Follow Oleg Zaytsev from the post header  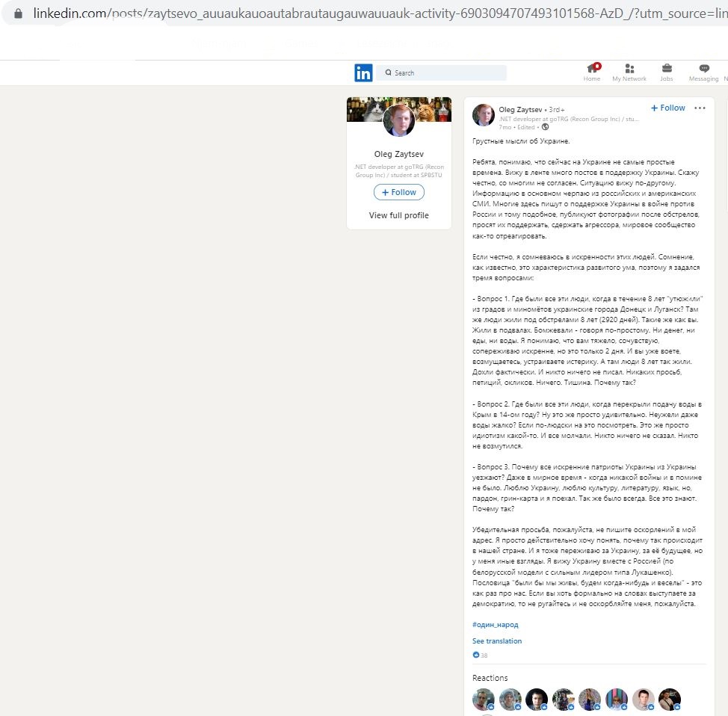point(667,108)
